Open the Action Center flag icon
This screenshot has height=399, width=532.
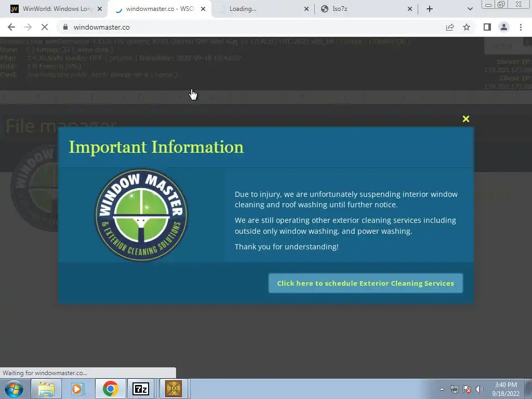(467, 389)
